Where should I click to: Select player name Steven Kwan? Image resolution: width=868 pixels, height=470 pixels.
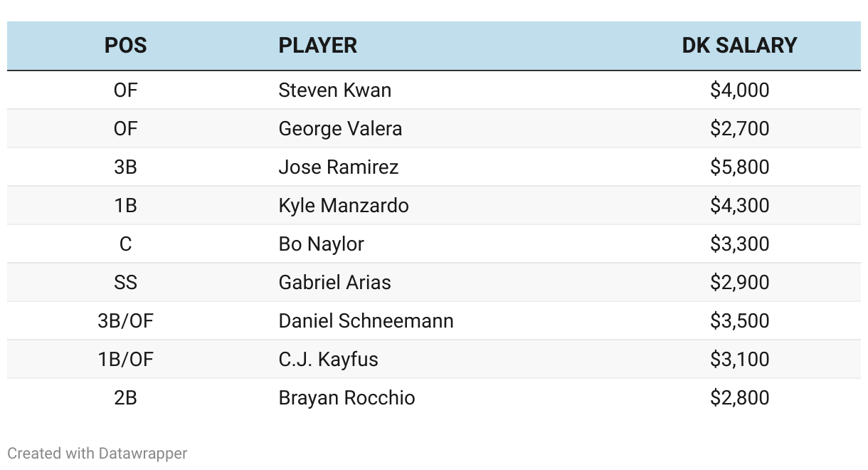[x=334, y=90]
